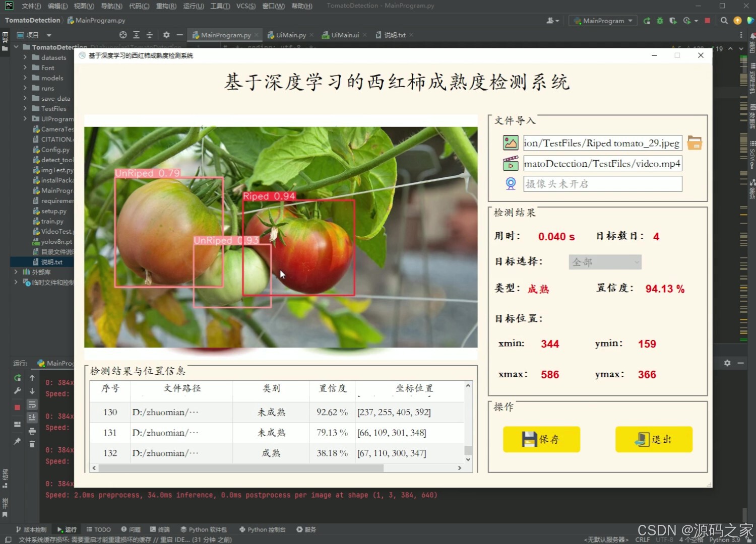Open Search Everywhere magnifier icon
This screenshot has width=756, height=544.
(724, 21)
